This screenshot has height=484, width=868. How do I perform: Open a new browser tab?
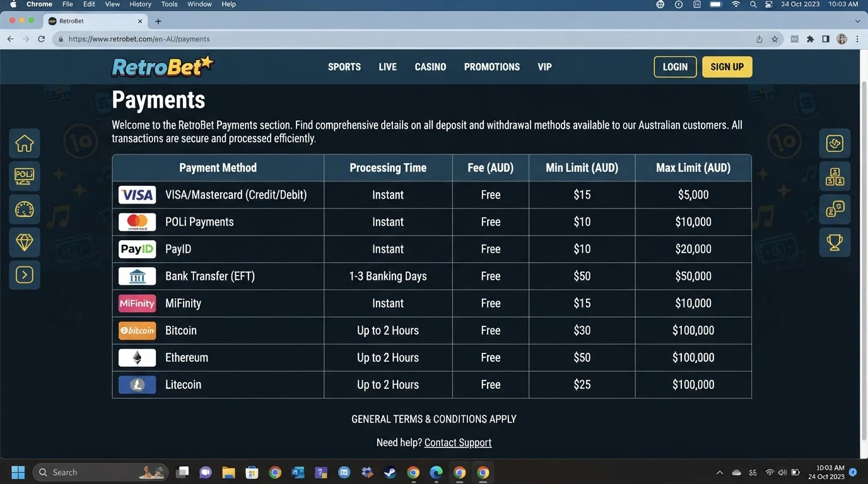[x=158, y=21]
